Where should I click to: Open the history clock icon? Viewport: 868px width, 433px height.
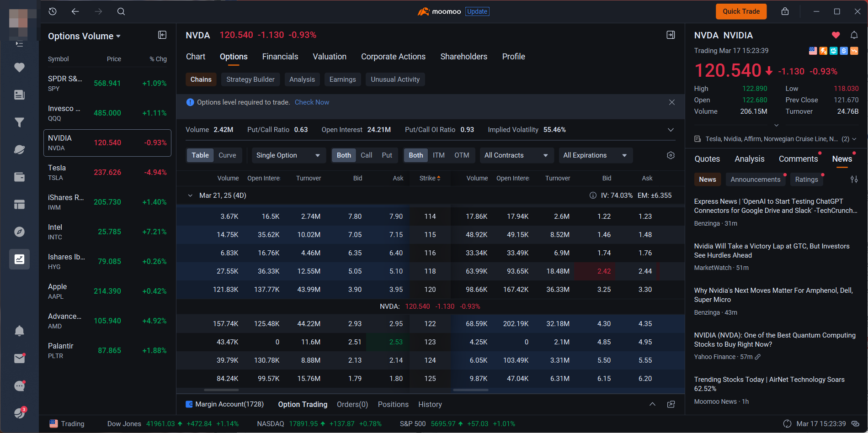coord(53,11)
